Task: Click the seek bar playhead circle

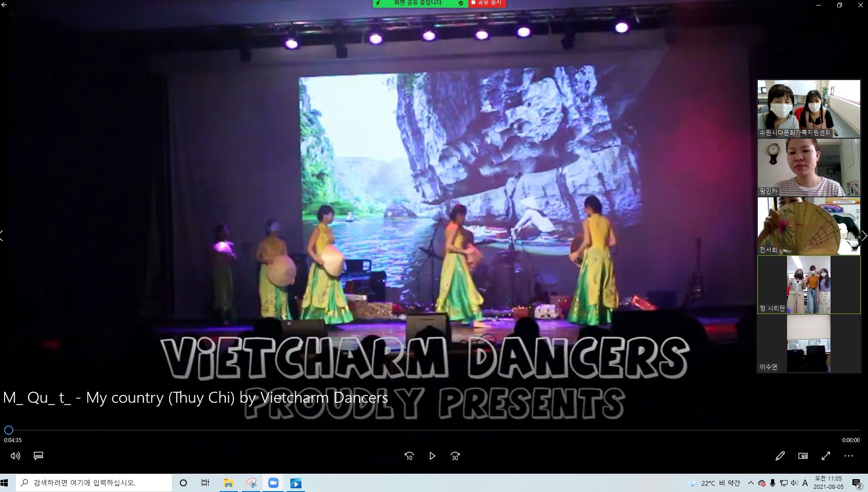Action: 9,430
